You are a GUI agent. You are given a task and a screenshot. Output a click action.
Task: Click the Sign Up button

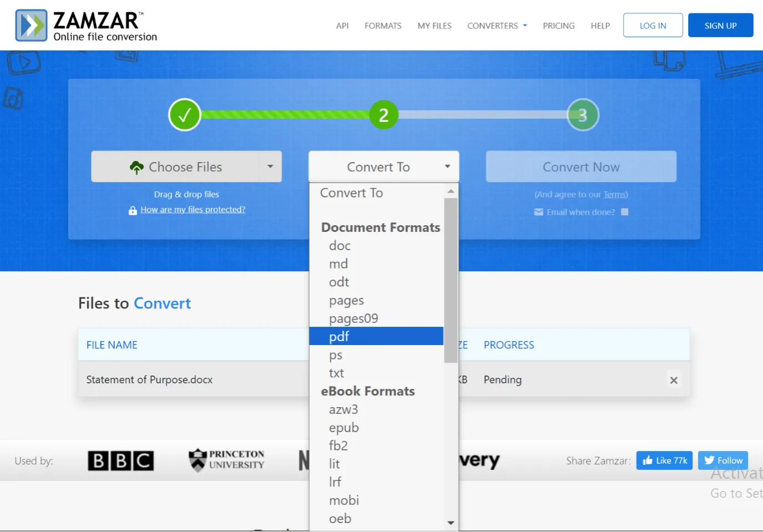pos(721,25)
